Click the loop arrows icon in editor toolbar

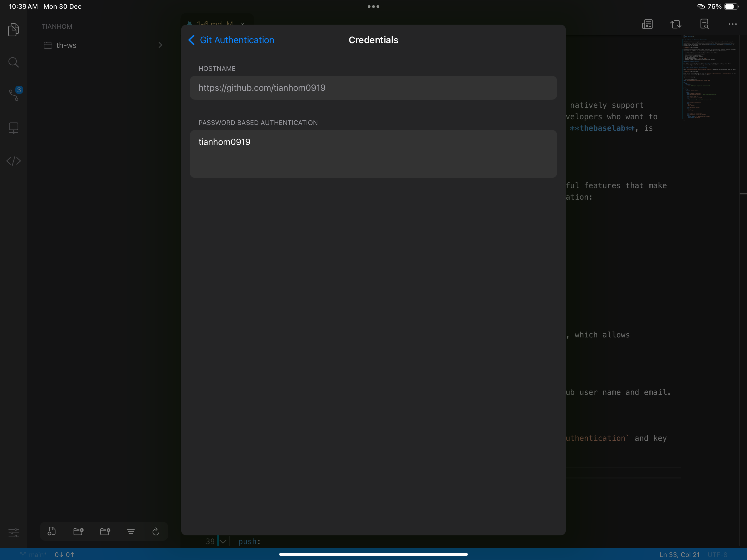[x=676, y=24]
